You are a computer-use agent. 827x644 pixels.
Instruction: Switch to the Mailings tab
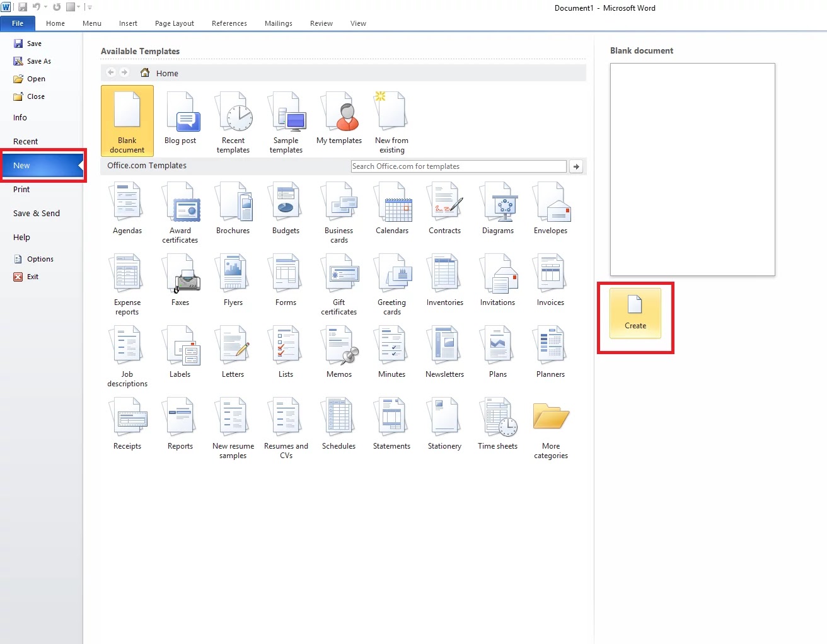(x=279, y=23)
